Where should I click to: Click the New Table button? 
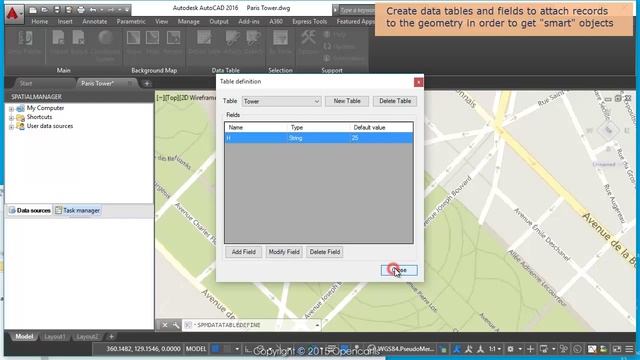click(x=347, y=101)
